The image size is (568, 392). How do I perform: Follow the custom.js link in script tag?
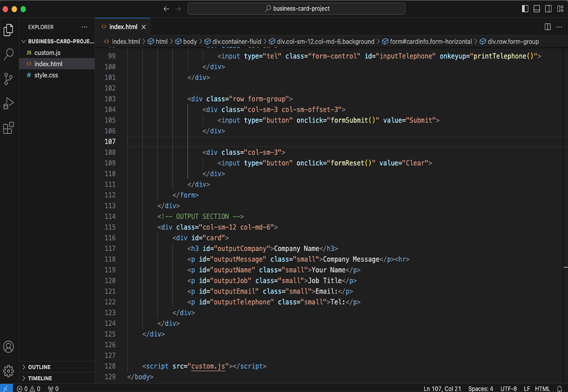point(208,366)
